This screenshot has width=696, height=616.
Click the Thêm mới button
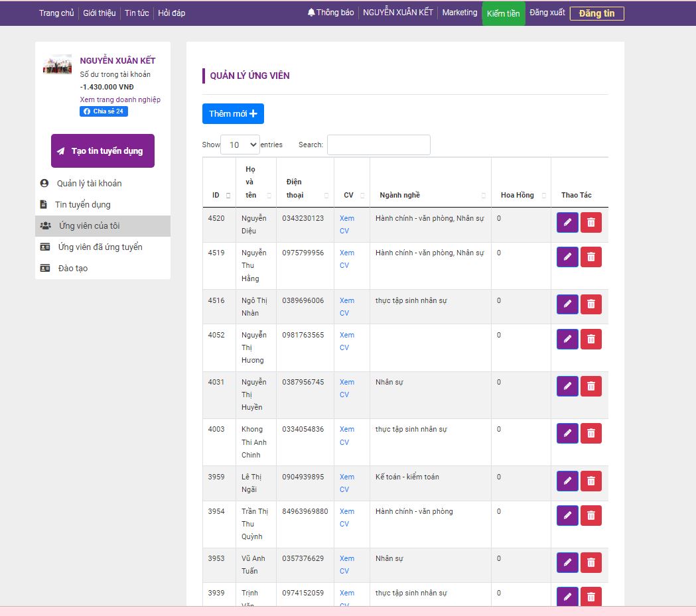pyautogui.click(x=233, y=114)
